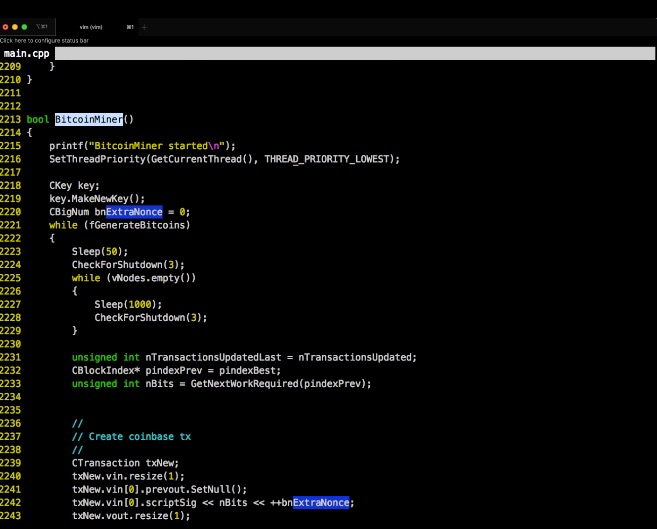Select the "vim (vim)" terminal tab
This screenshot has height=529, width=657.
click(92, 27)
